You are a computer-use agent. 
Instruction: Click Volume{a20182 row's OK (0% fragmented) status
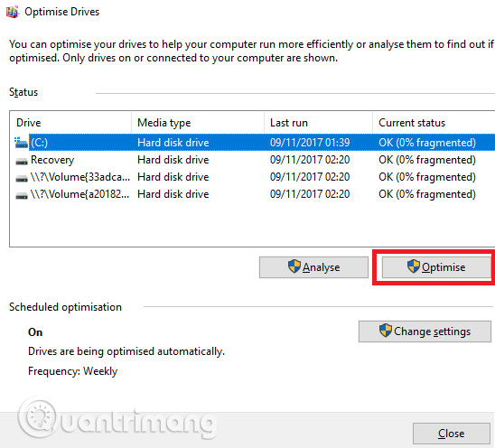427,194
